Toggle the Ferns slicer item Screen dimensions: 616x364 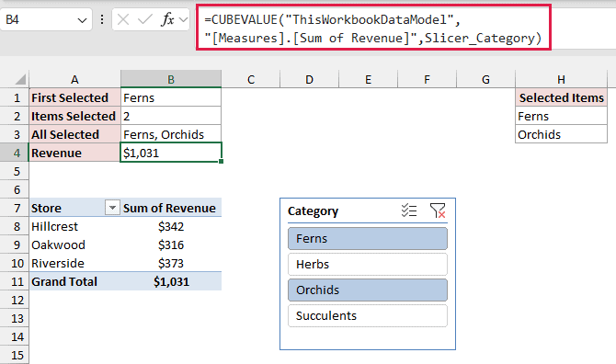click(x=368, y=238)
